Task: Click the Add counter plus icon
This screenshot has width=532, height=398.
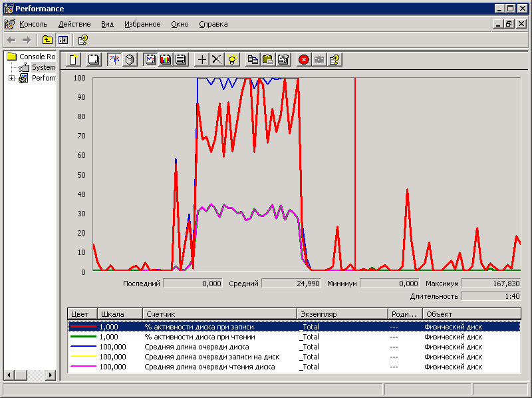Action: 202,59
